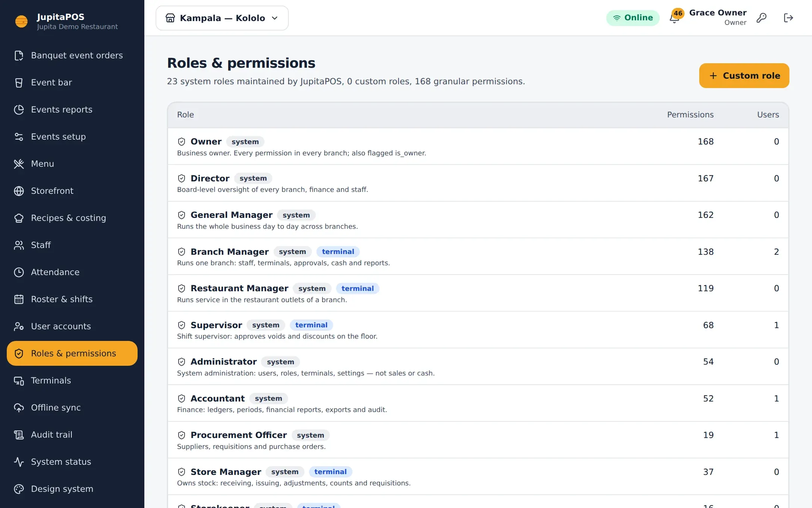The width and height of the screenshot is (812, 508).
Task: Open the Owner role row
Action: pos(478,146)
